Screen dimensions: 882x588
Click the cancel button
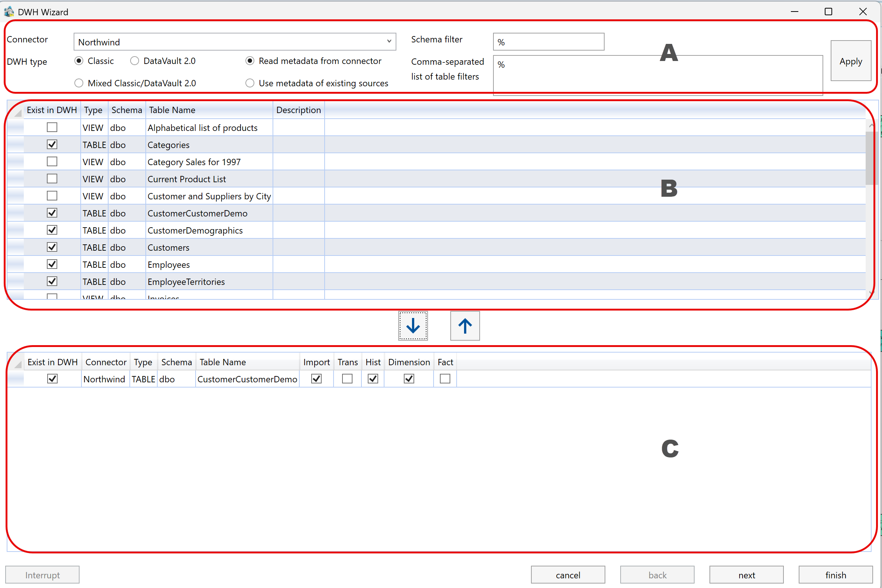click(x=568, y=575)
